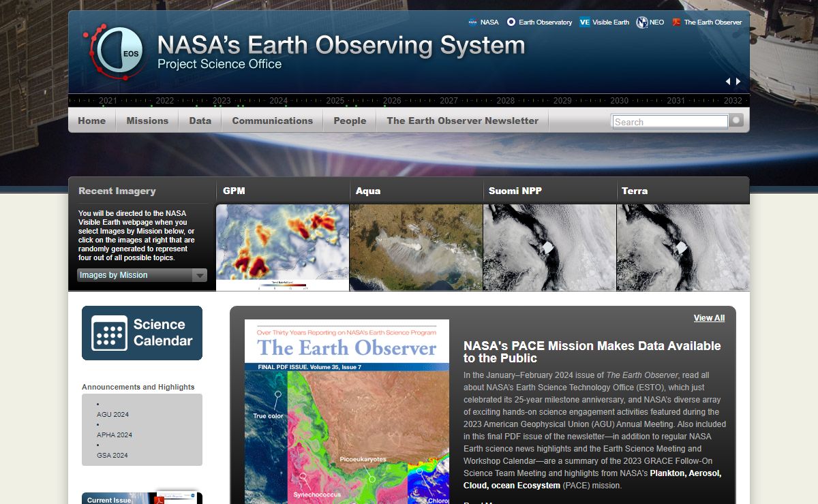Viewport: 818px width, 504px height.
Task: Click Plankton, Aerosol, Cloud, ocean Ecosystem text
Action: tap(592, 479)
